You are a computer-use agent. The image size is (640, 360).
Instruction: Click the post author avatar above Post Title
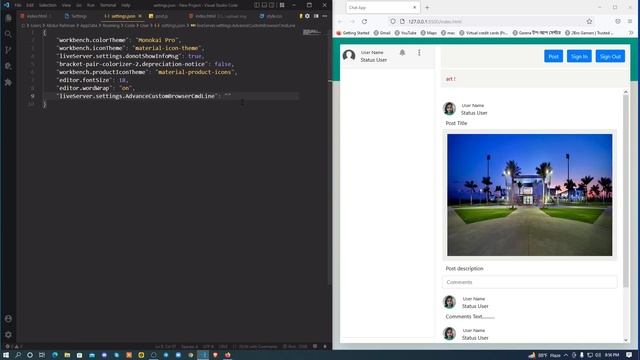click(449, 109)
